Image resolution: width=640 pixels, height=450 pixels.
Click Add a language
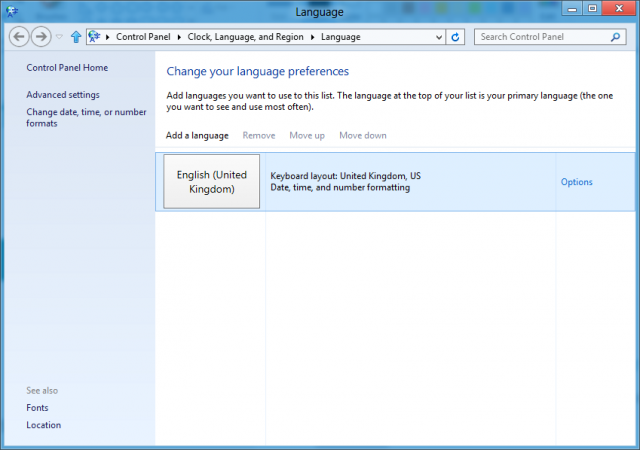(197, 136)
